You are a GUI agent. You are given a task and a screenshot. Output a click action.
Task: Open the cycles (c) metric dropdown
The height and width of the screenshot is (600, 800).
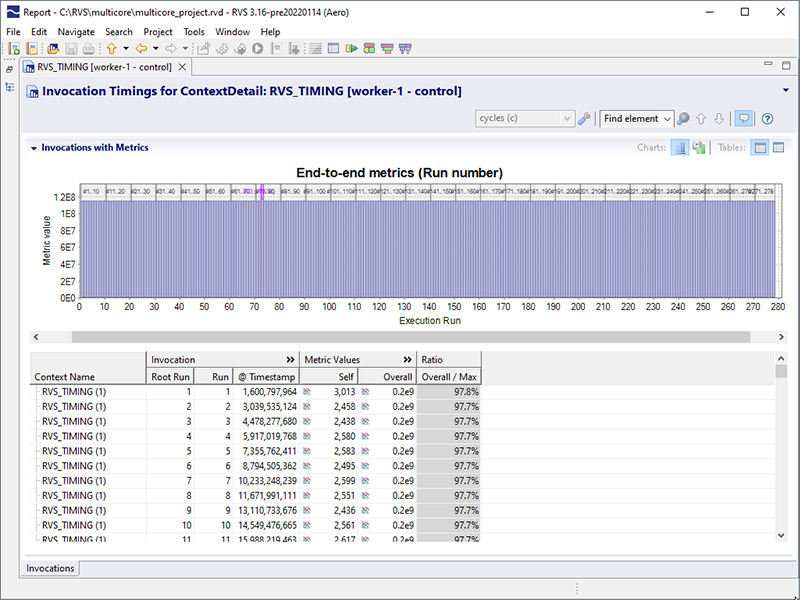525,118
